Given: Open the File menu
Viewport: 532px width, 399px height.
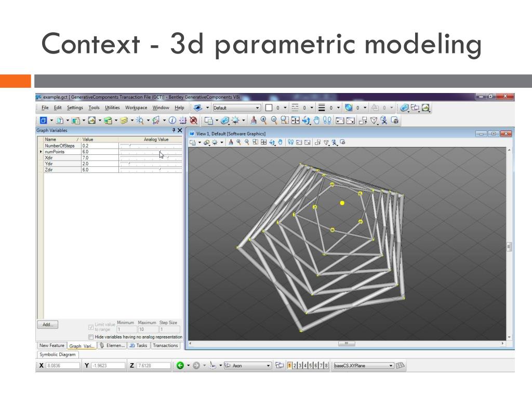Looking at the screenshot, I should [x=45, y=108].
